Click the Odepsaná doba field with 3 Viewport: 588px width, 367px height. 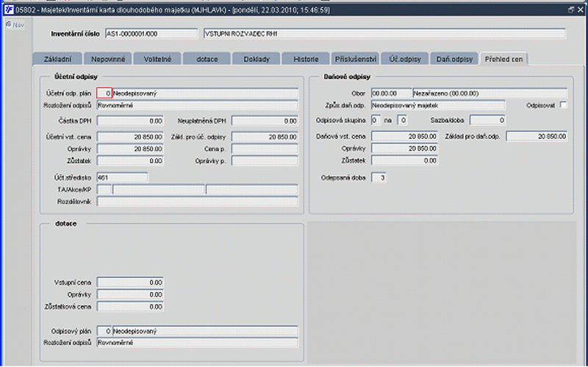click(379, 177)
